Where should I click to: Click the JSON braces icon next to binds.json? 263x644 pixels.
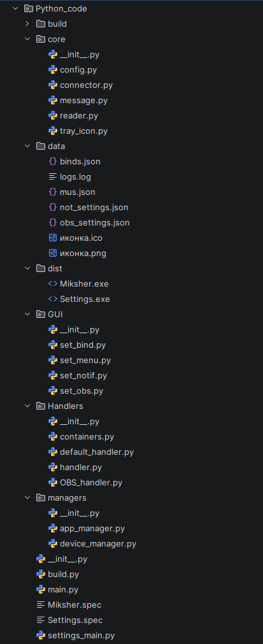(x=52, y=161)
